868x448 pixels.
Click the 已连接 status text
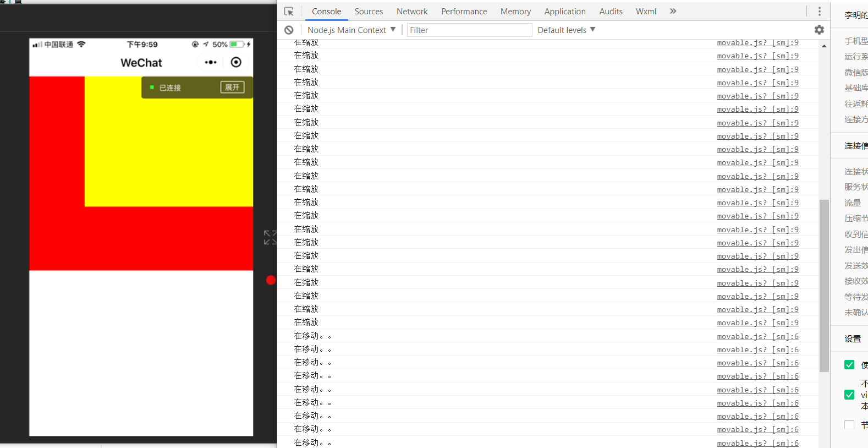[x=170, y=88]
